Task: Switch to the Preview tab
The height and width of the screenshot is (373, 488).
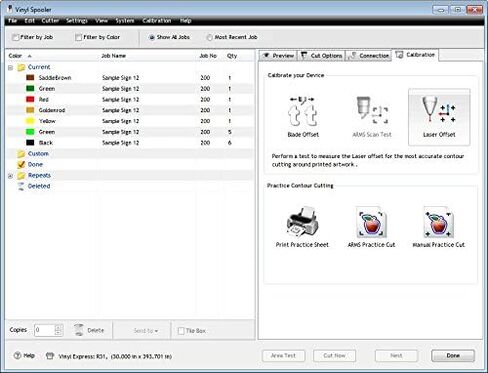Action: click(278, 56)
